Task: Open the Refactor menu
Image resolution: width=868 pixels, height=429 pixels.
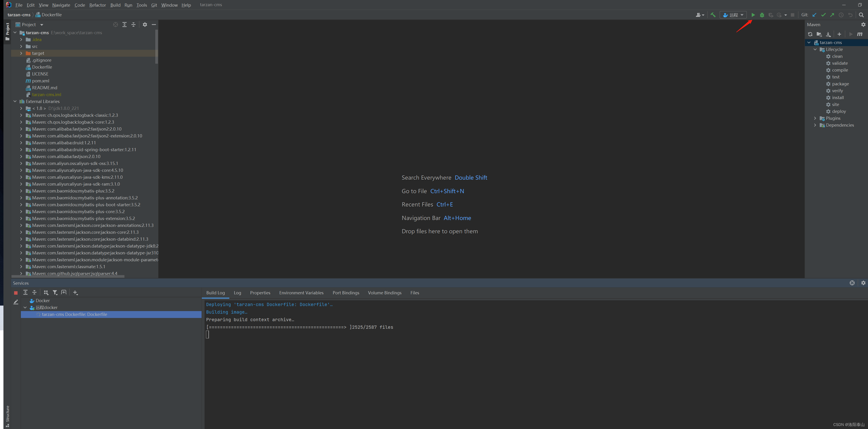Action: click(x=97, y=5)
